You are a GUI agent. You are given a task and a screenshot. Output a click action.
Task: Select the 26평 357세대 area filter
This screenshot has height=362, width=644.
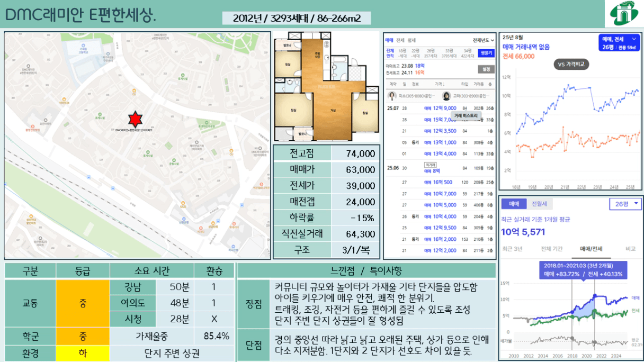point(430,53)
